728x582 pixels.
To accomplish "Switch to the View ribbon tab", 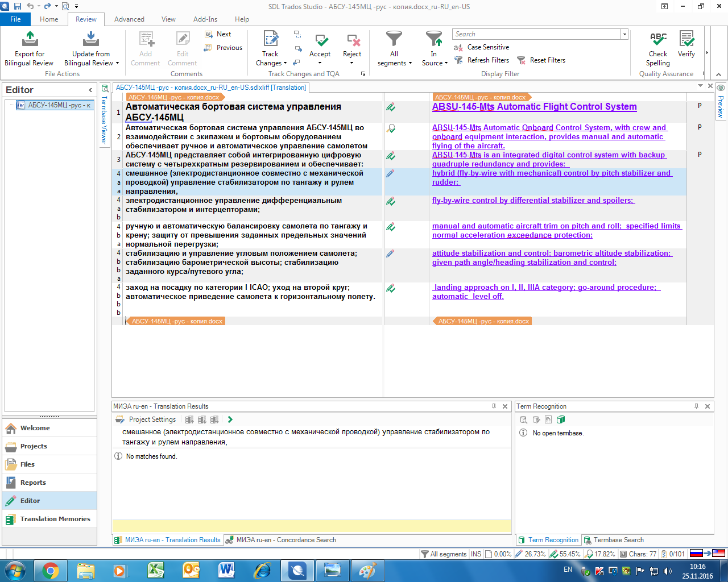I will 168,19.
